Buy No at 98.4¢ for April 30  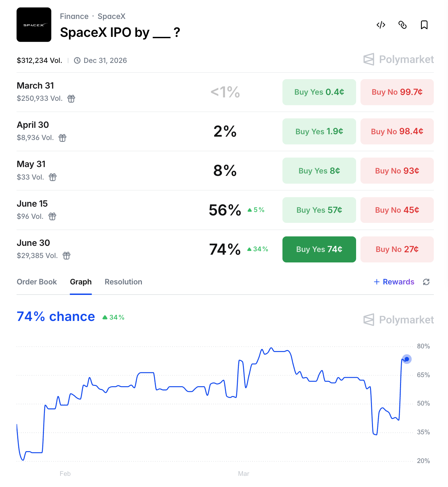397,132
